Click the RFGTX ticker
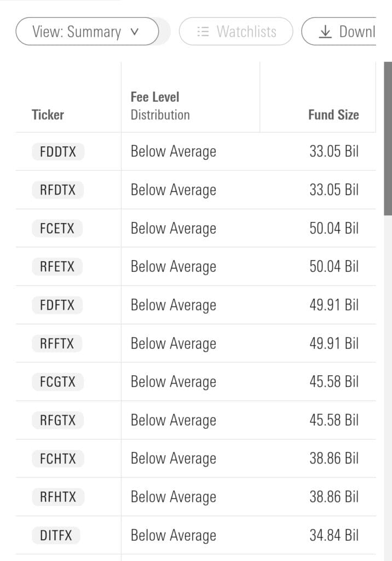 (x=57, y=420)
